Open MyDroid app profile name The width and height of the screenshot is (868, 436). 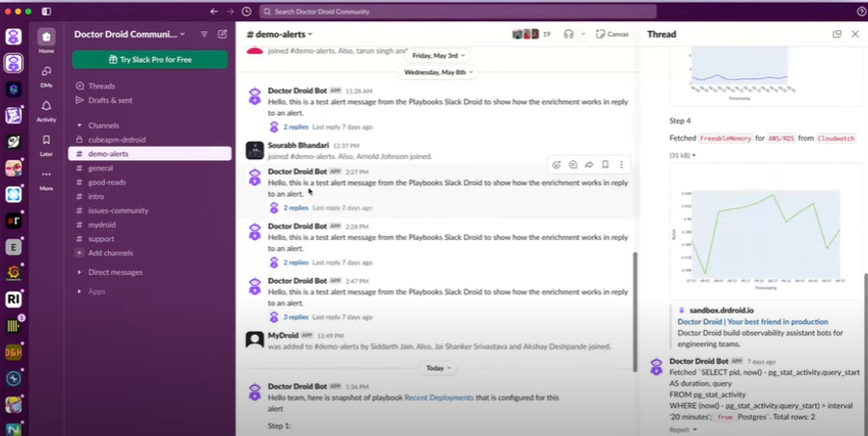pyautogui.click(x=283, y=335)
